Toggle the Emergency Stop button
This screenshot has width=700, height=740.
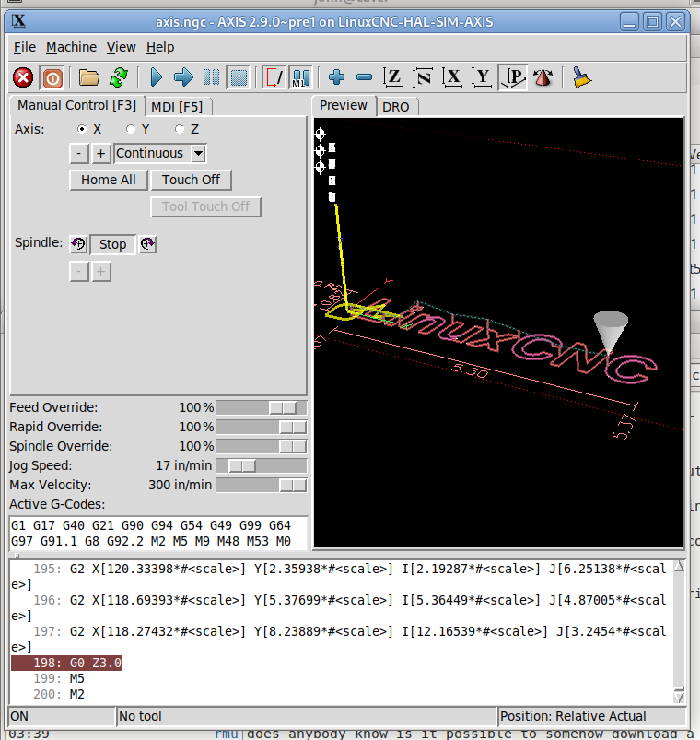[23, 78]
